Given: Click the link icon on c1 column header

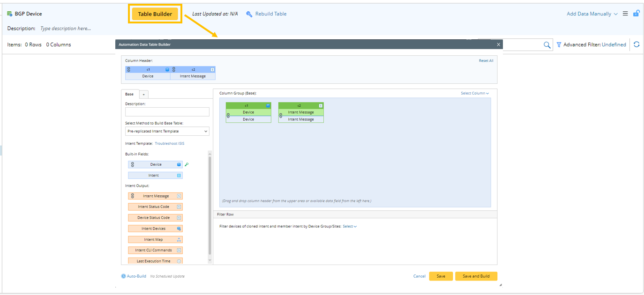Looking at the screenshot, I should tap(128, 69).
